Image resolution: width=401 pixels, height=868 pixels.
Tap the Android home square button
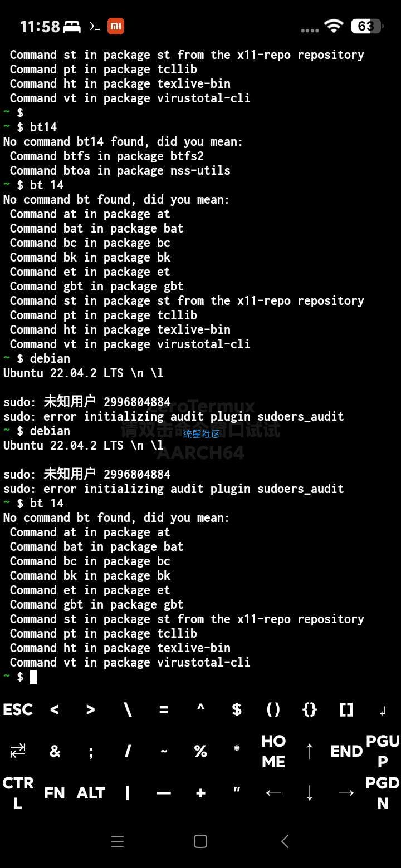[200, 841]
